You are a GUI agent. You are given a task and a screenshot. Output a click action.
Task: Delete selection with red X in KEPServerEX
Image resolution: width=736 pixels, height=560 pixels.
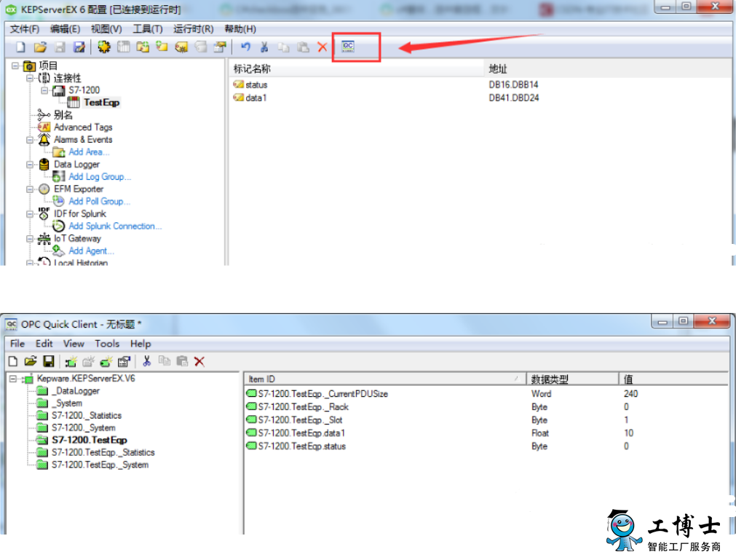[322, 47]
